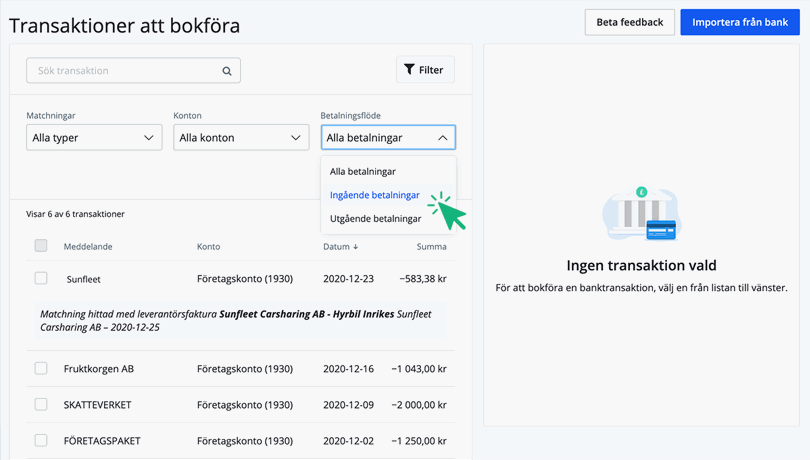This screenshot has height=460, width=810.
Task: Tick the select-all checkbox beside Meddelande
Action: (x=41, y=246)
